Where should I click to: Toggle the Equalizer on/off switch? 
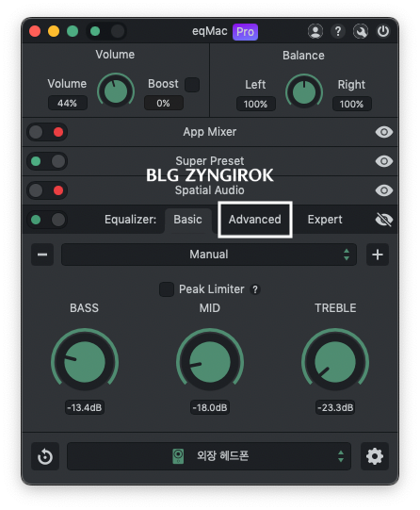pos(47,220)
